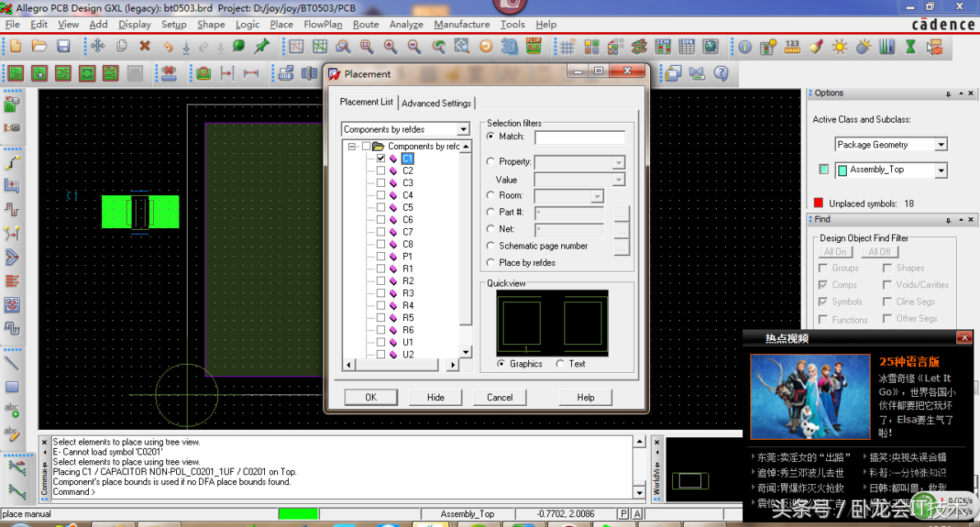
Task: Click the Frozen video thumbnail in popup
Action: pyautogui.click(x=810, y=397)
